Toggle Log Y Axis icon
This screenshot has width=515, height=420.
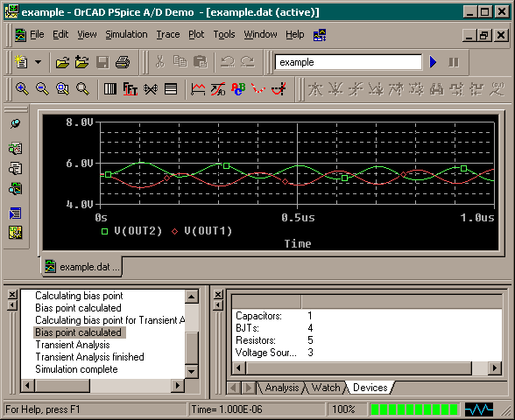pyautogui.click(x=171, y=88)
